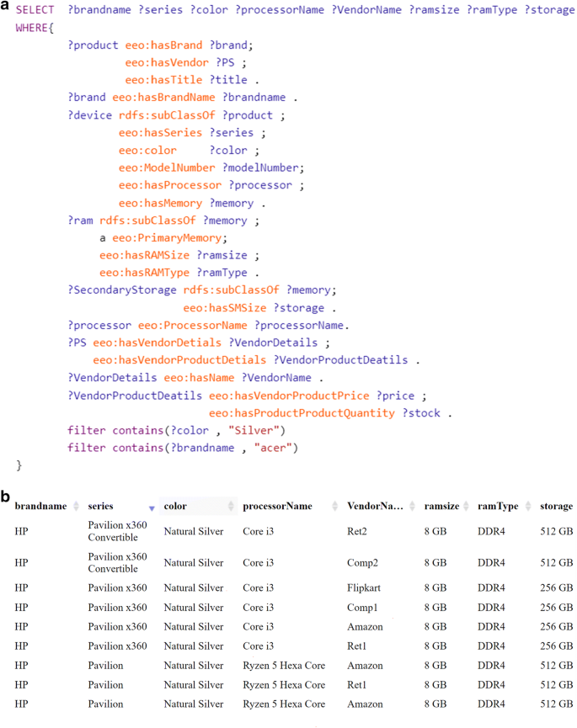Click the eeo:hasSMSize predicate
The height and width of the screenshot is (728, 577).
225,307
